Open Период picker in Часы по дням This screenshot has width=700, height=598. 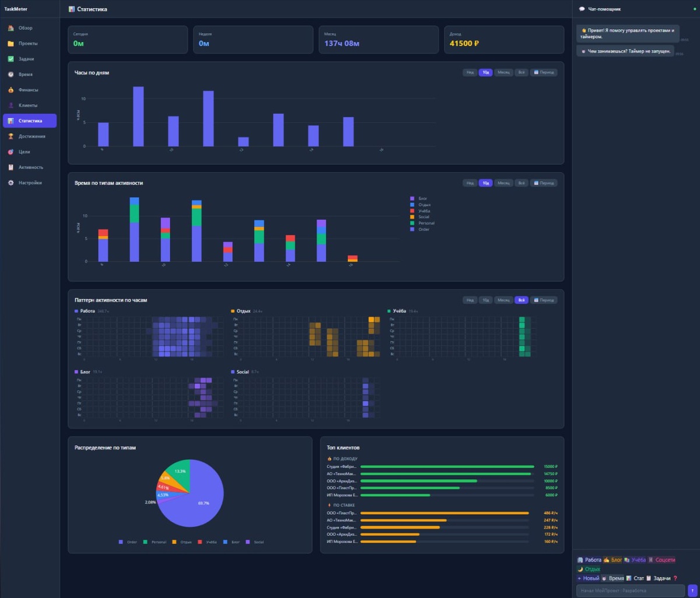pyautogui.click(x=544, y=72)
